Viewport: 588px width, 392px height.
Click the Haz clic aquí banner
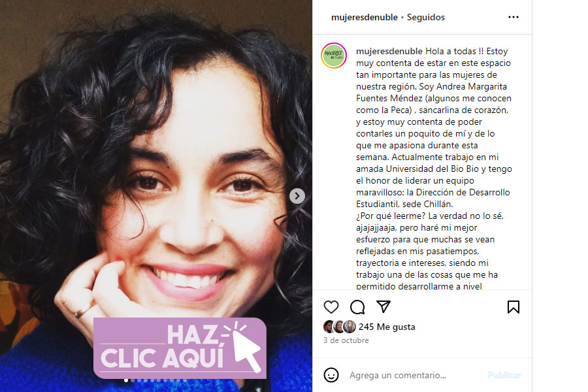pyautogui.click(x=180, y=348)
